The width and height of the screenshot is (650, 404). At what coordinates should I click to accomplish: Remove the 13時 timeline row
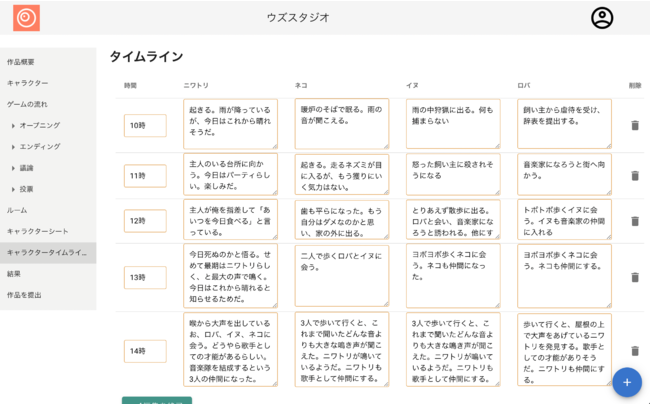tap(633, 277)
